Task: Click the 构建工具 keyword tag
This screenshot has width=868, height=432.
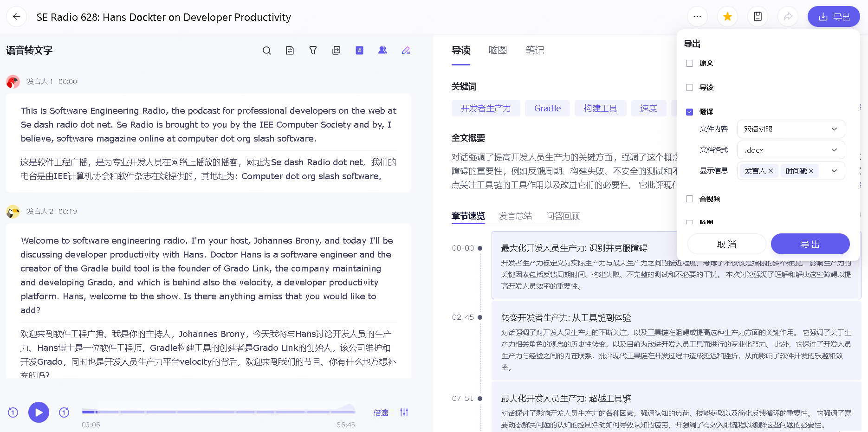Action: click(600, 108)
